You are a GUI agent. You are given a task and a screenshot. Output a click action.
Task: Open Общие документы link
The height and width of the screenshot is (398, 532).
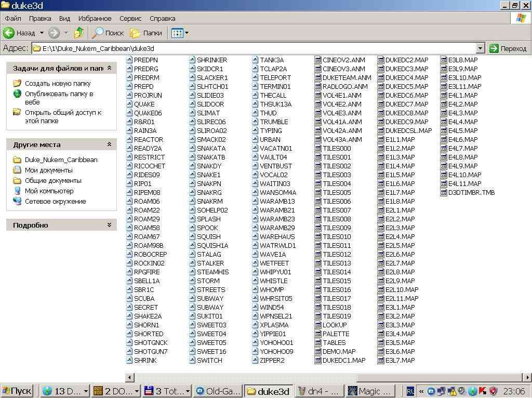click(x=53, y=180)
